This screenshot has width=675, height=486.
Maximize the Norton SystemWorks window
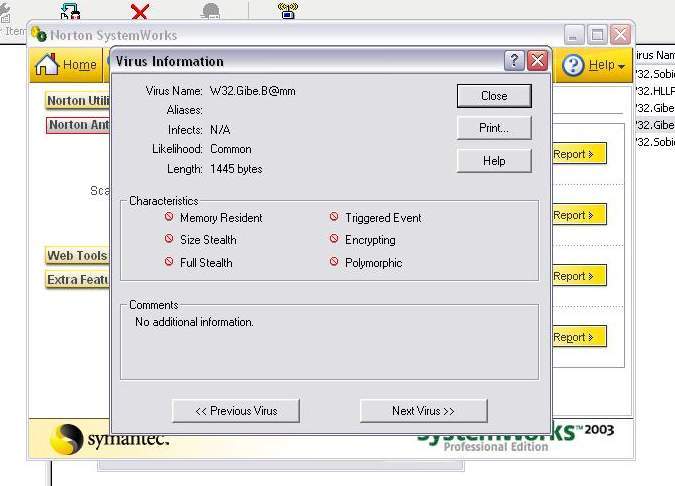tap(597, 35)
